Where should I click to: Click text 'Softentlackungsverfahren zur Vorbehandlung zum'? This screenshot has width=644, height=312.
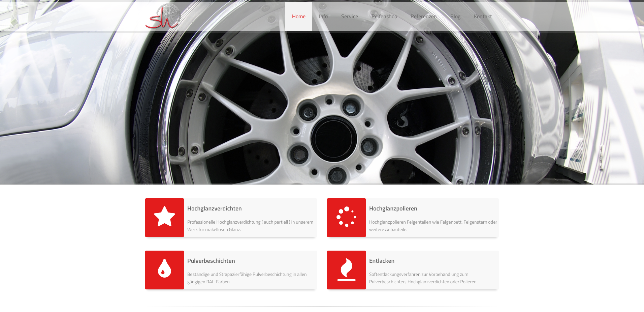pyautogui.click(x=419, y=274)
